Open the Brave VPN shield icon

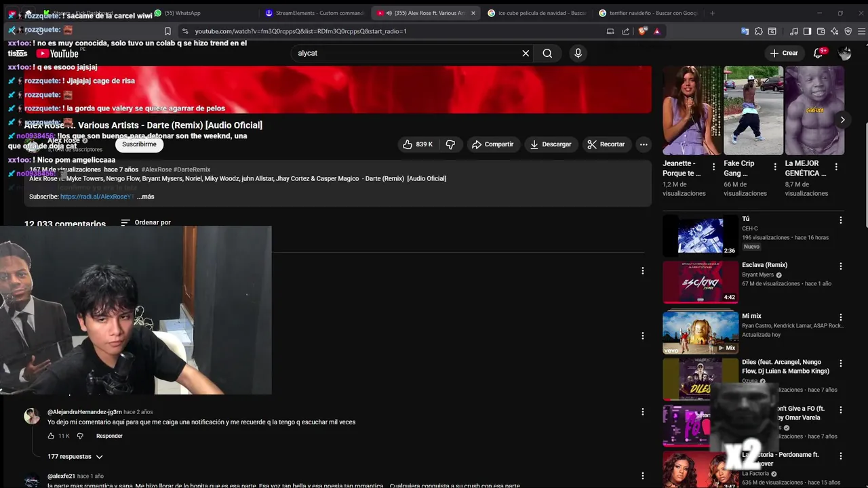[x=848, y=31]
